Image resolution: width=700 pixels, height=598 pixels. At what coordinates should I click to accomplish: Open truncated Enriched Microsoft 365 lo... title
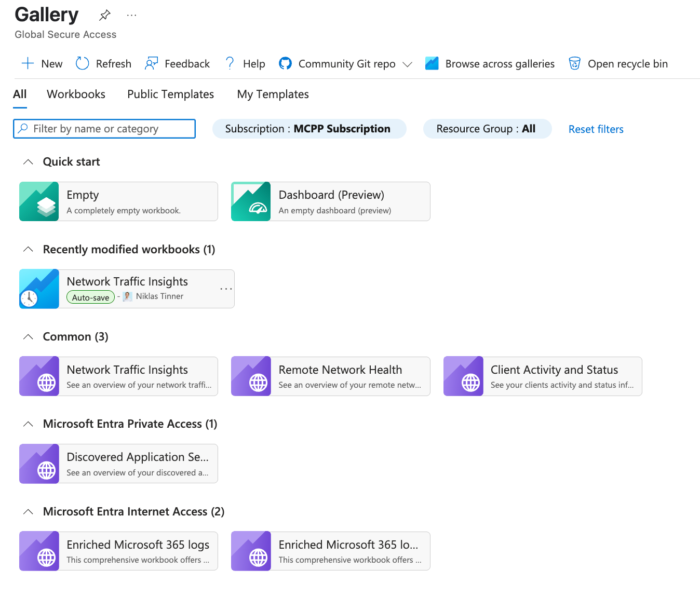(348, 545)
